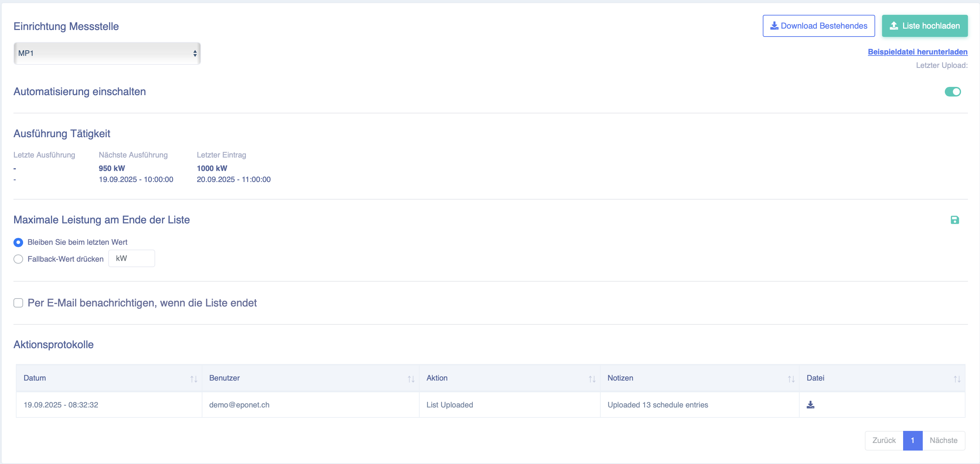Sort table by Aktion column

(x=509, y=378)
